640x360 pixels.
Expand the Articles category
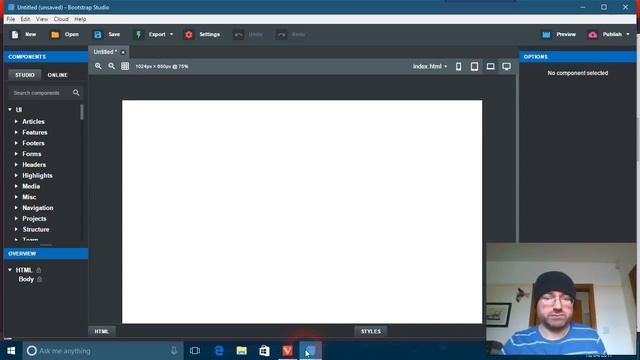click(16, 121)
